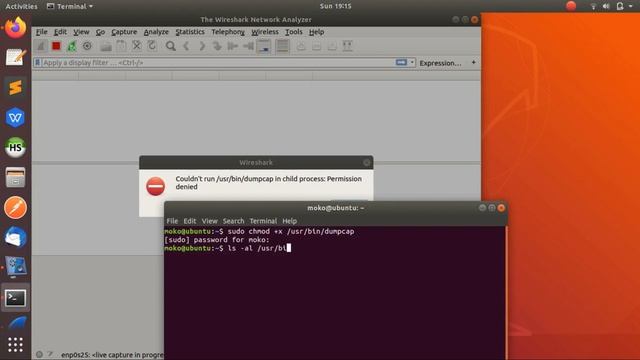This screenshot has width=640, height=360.
Task: Select the 'Permission denied' error message text
Action: pyautogui.click(x=269, y=183)
